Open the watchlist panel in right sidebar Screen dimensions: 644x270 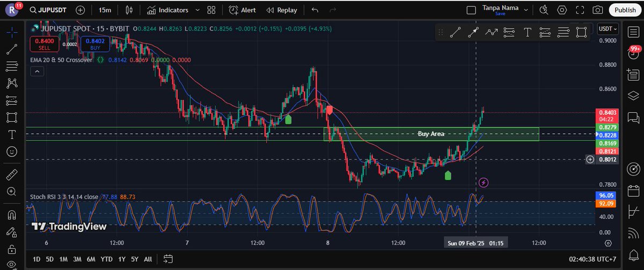tap(633, 32)
